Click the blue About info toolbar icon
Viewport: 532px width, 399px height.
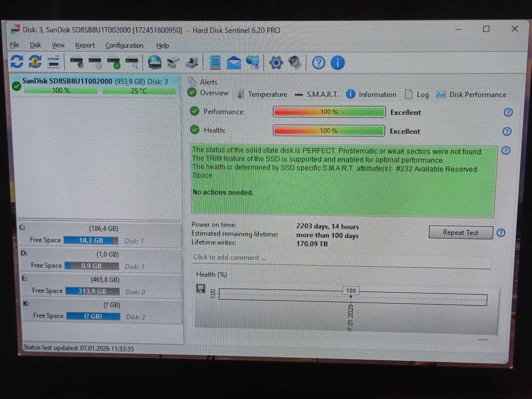click(x=338, y=63)
